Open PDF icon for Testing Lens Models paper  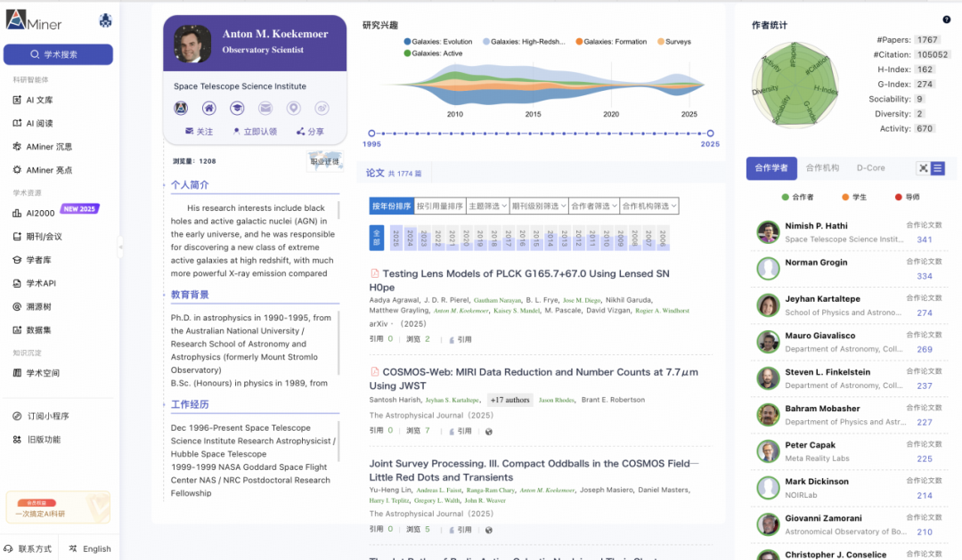374,273
